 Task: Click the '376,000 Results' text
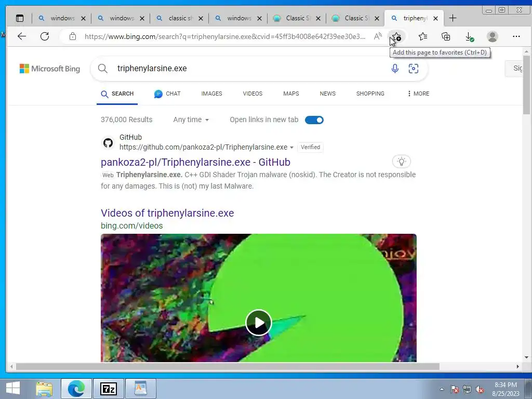[127, 120]
